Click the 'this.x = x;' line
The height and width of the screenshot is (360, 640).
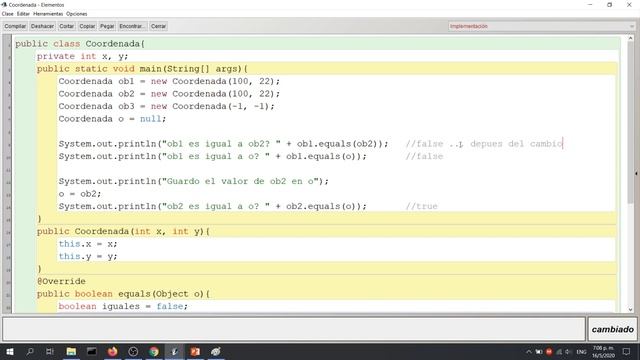(88, 244)
